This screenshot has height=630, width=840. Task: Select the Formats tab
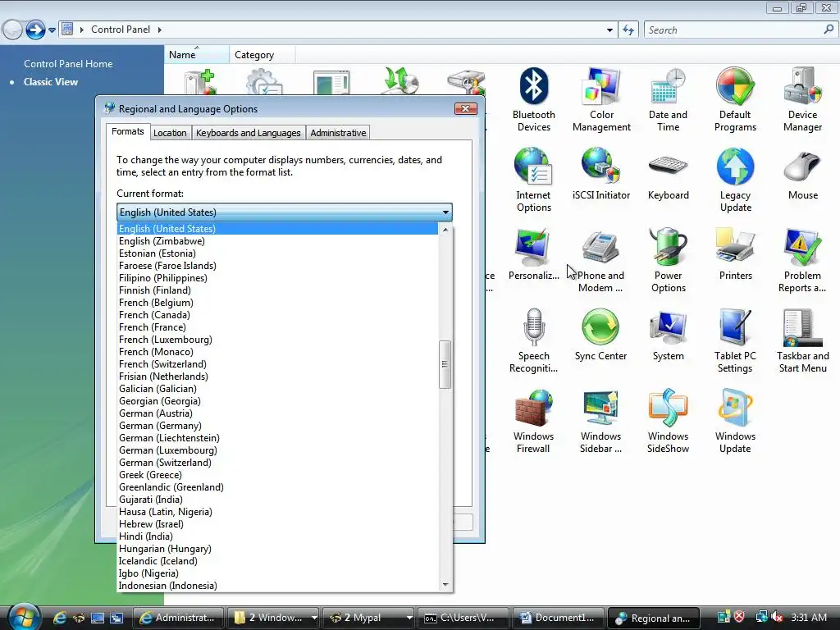127,132
